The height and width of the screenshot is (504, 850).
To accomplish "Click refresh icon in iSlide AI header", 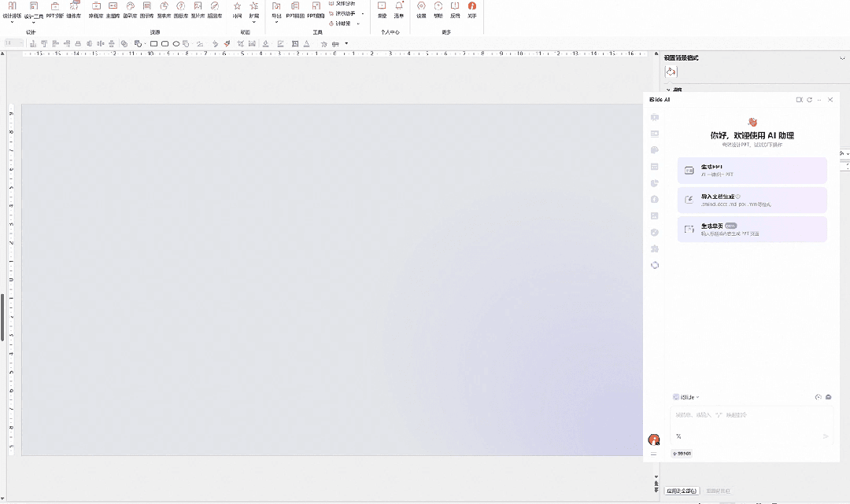I will click(809, 100).
